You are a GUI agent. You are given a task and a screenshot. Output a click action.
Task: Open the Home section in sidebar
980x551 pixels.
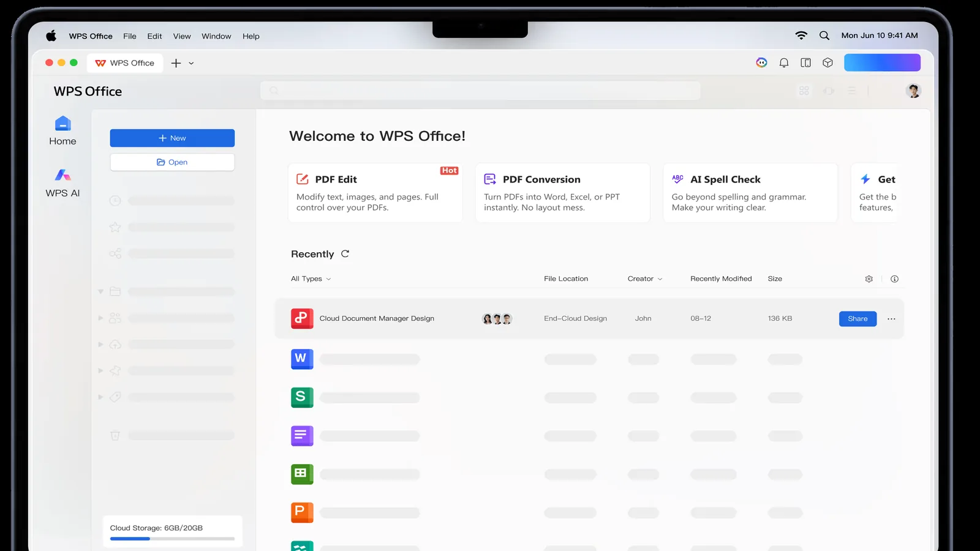pyautogui.click(x=62, y=131)
